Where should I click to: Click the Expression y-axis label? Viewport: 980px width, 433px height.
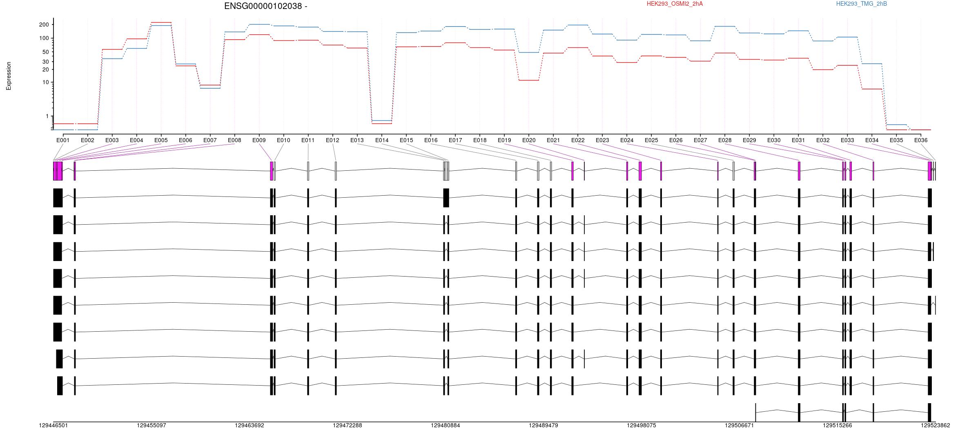(9, 76)
